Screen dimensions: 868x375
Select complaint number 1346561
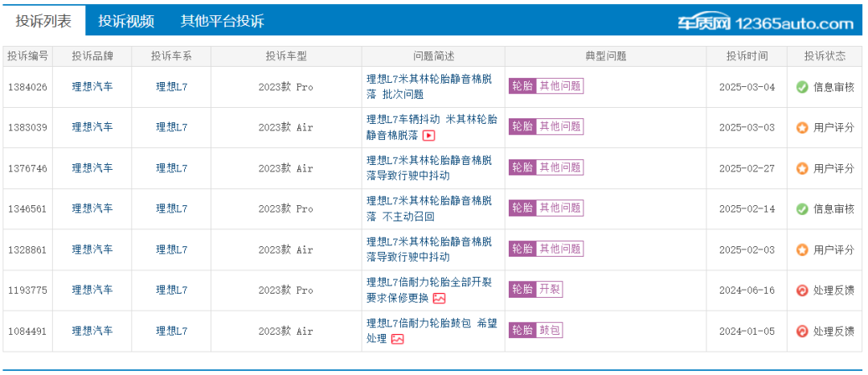coord(27,209)
